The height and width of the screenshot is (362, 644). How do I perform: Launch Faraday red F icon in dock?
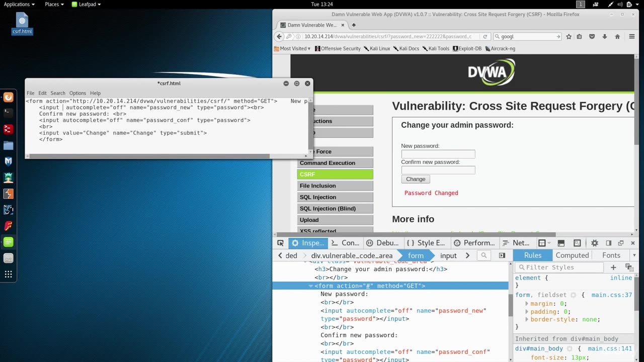pyautogui.click(x=8, y=226)
